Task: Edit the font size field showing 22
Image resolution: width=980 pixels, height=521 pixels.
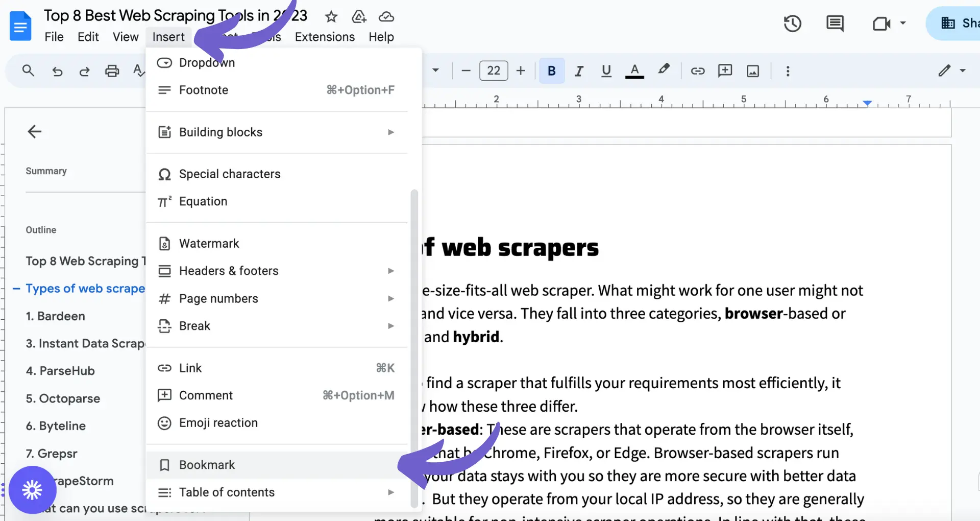Action: (x=494, y=70)
